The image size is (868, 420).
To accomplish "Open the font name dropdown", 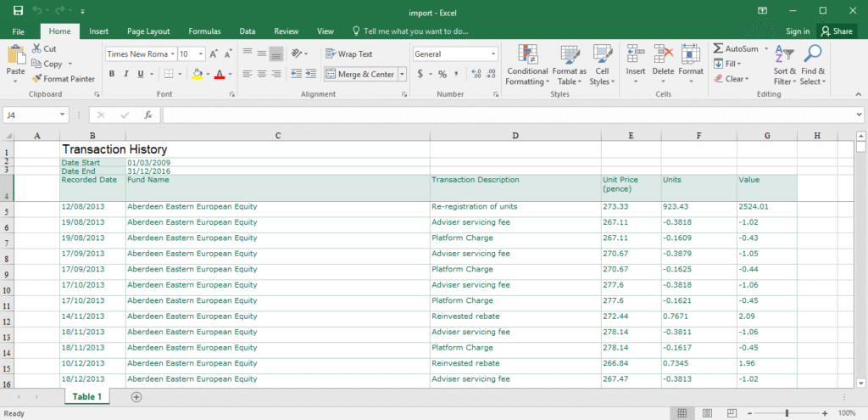I will [x=171, y=53].
